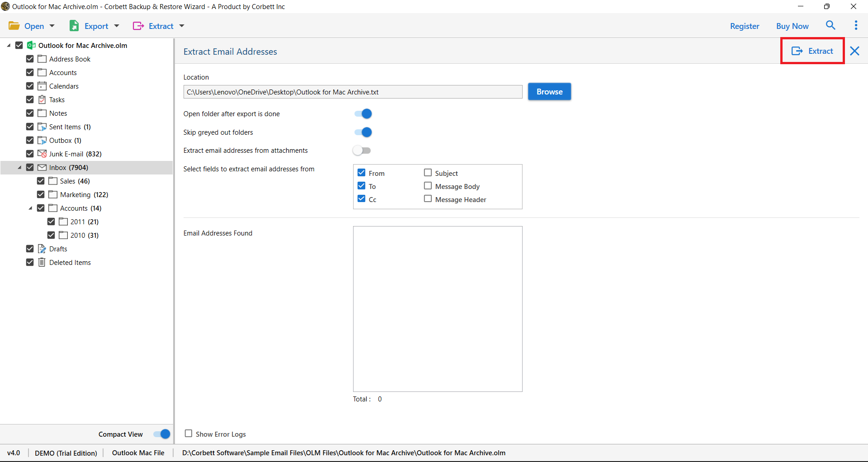Click the Outlook OLM file icon
Image resolution: width=868 pixels, height=462 pixels.
(31, 45)
